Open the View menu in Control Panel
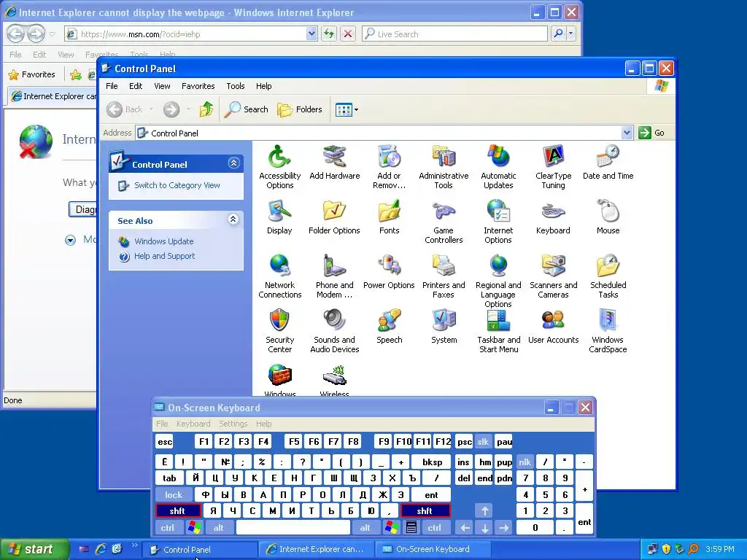Image resolution: width=747 pixels, height=560 pixels. pyautogui.click(x=162, y=86)
